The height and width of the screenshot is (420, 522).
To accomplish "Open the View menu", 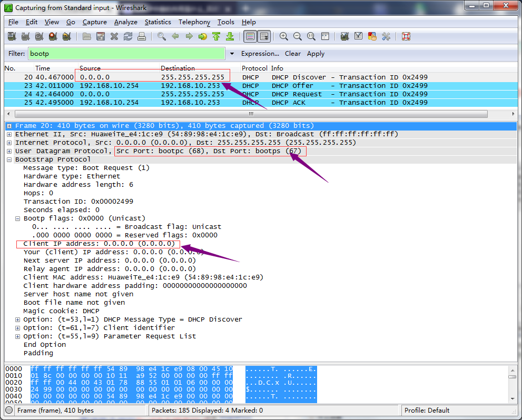I will [x=52, y=22].
